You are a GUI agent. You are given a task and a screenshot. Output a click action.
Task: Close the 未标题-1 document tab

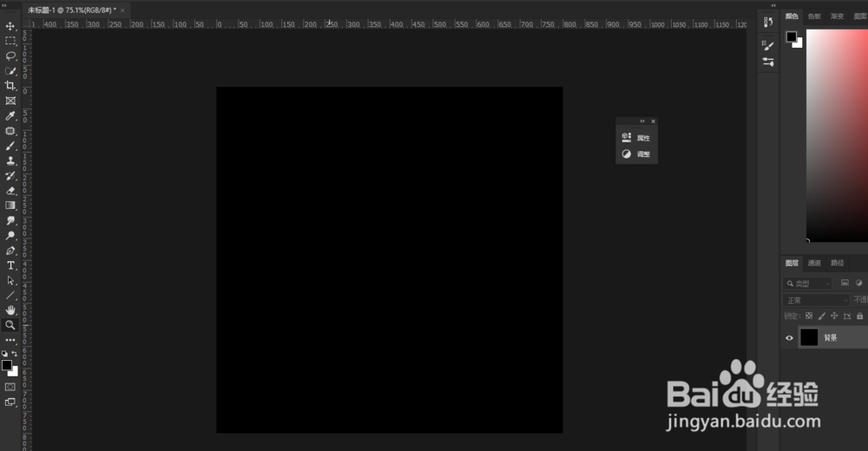(x=122, y=10)
